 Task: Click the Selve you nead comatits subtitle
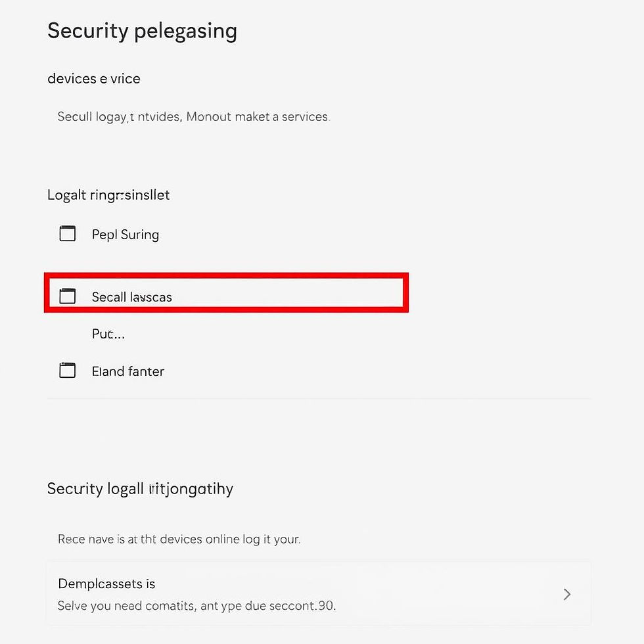point(196,605)
